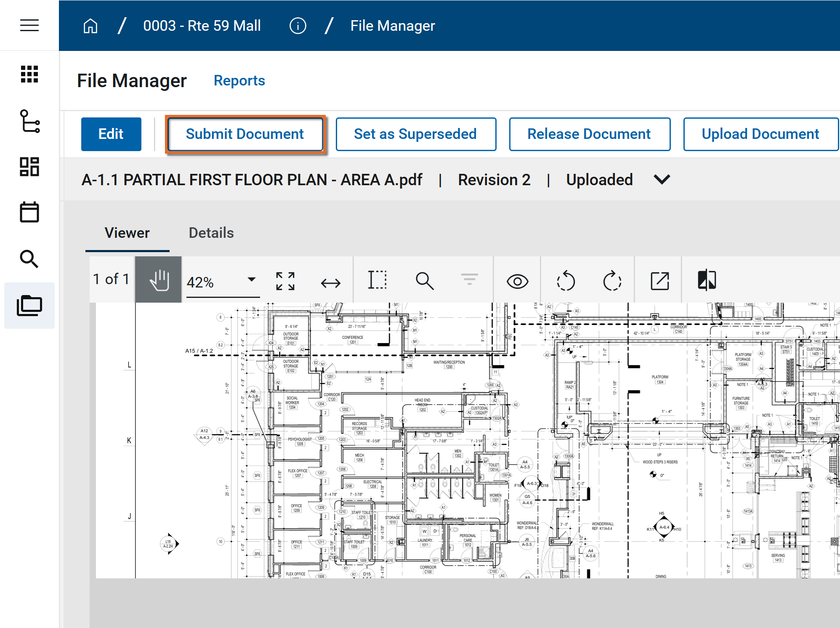
Task: Open the zoom percentage dropdown
Action: [251, 279]
